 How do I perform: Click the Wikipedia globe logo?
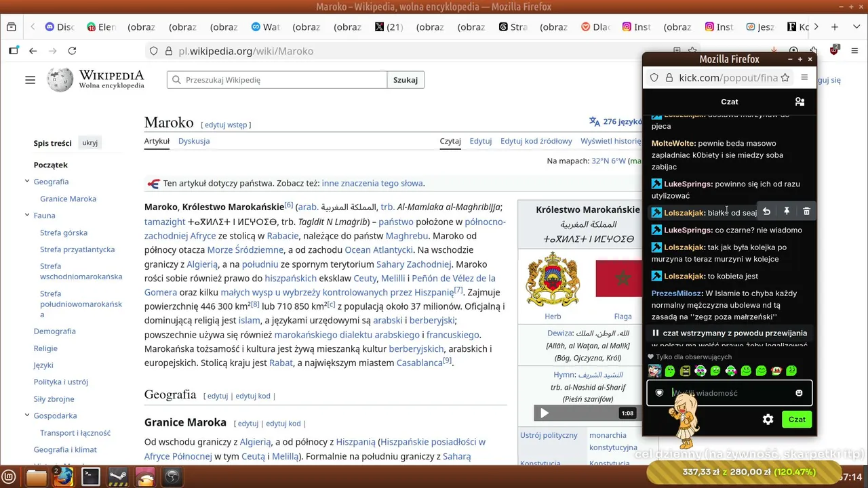click(x=60, y=80)
